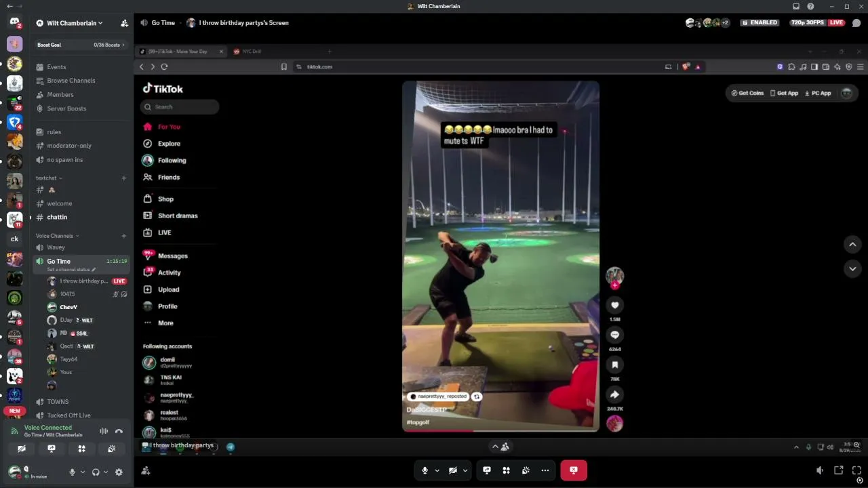
Task: Share the TikTok video arrow icon
Action: (615, 394)
